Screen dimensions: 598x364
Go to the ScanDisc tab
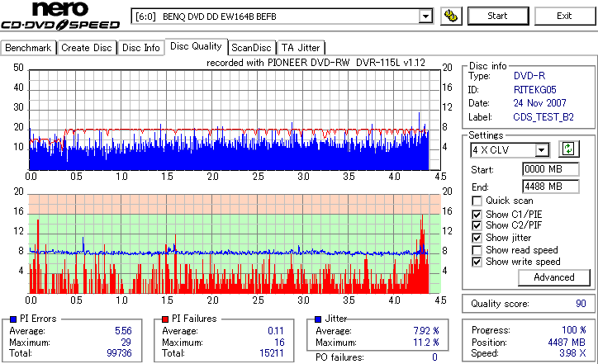tap(251, 48)
